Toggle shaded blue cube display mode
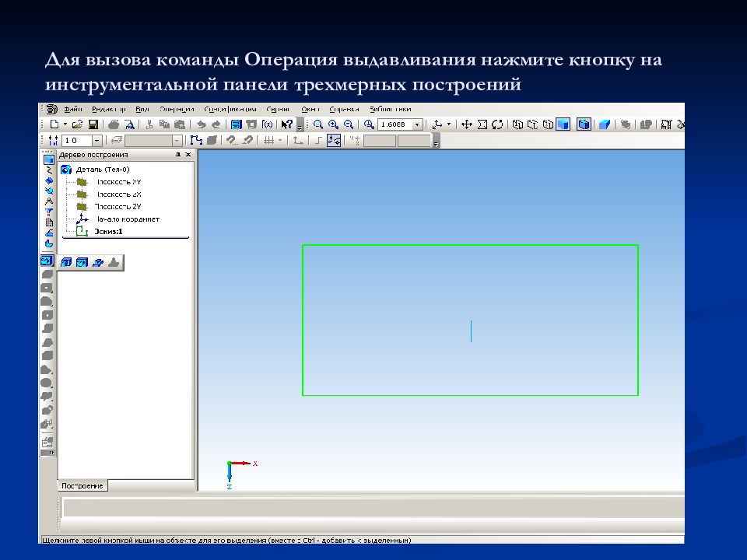 pos(563,124)
